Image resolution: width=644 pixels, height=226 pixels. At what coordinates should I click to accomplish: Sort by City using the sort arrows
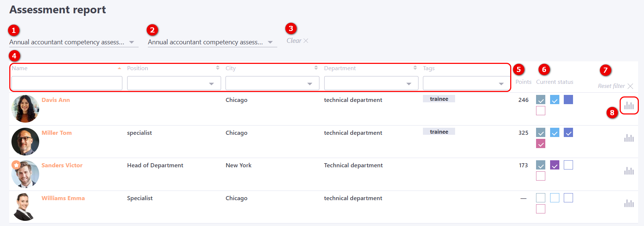coord(316,68)
